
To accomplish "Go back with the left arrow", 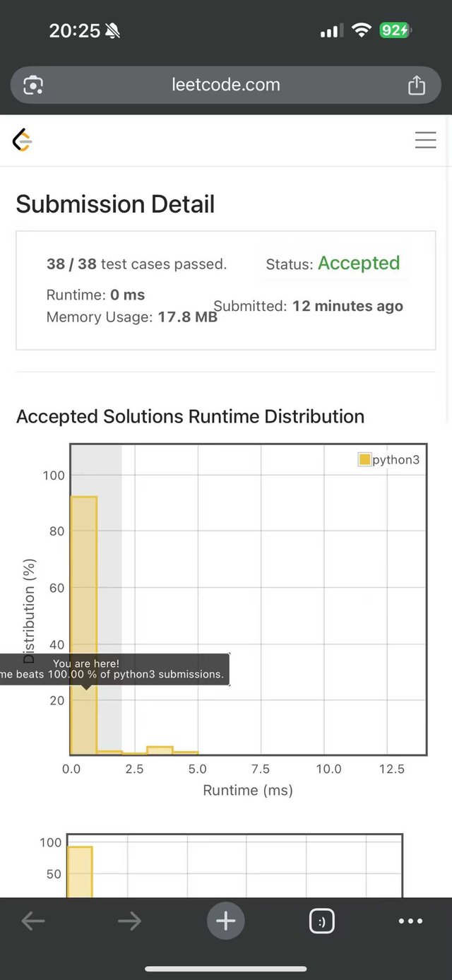I will tap(33, 921).
